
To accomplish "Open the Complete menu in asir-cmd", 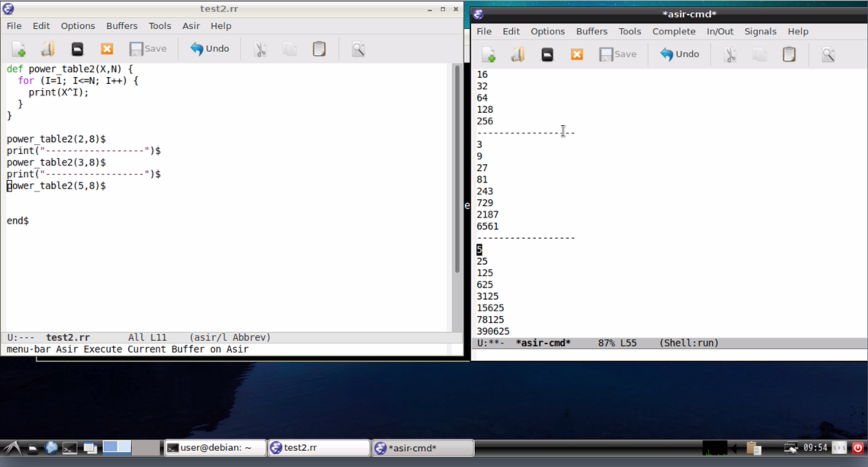I will coord(674,31).
